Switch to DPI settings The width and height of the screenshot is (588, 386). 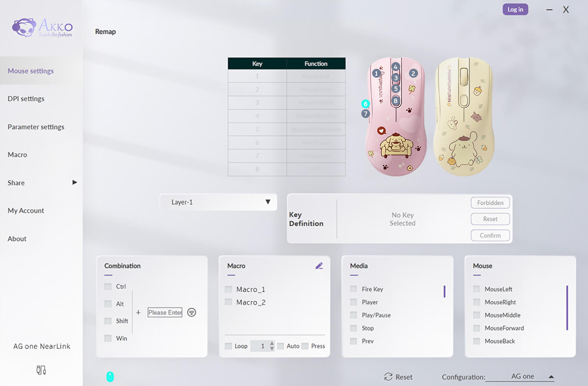coord(26,98)
